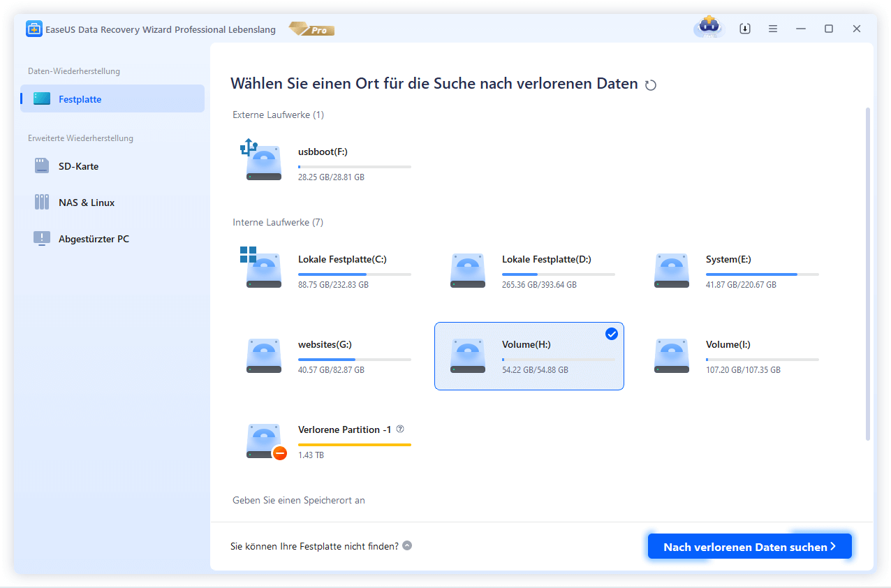
Task: Switch to SD-Karte recovery
Action: [78, 166]
